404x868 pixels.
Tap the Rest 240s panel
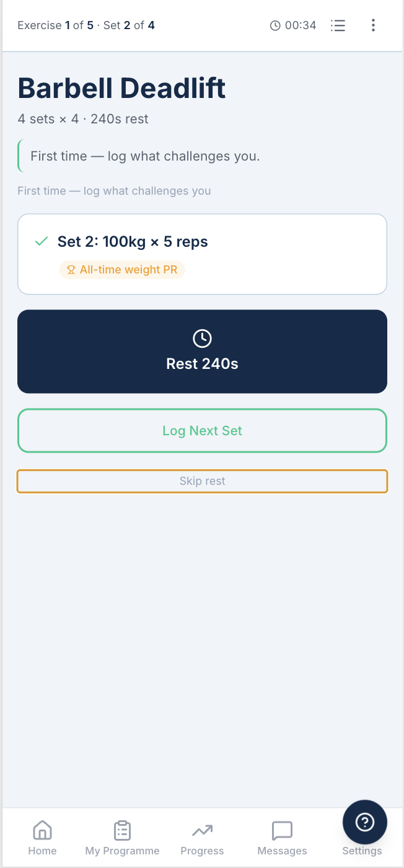pyautogui.click(x=202, y=352)
